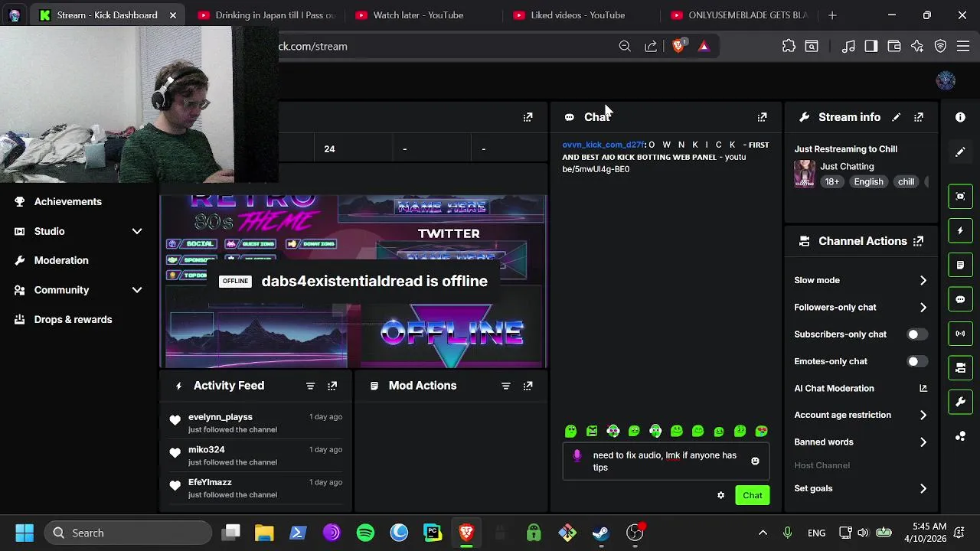Toggle the lightning Activity Feed panel icon in the sidebar
The image size is (980, 551).
(x=960, y=230)
